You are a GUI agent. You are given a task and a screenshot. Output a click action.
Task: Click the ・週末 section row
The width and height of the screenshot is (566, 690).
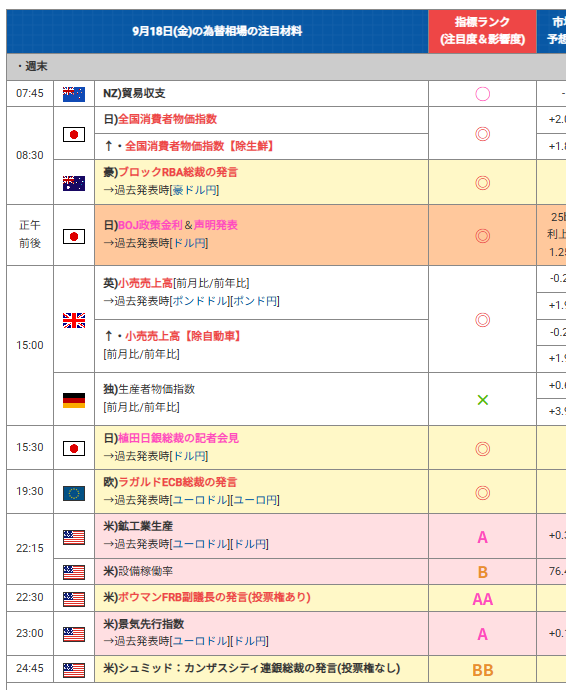click(286, 66)
